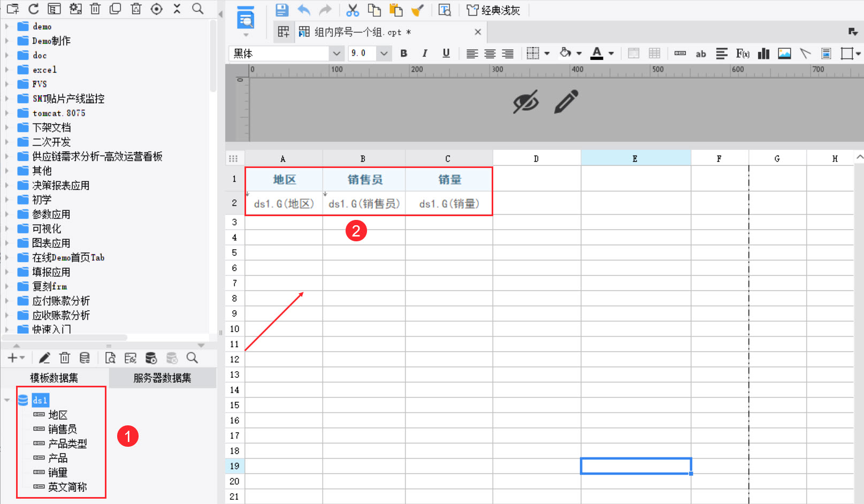Select column header E
Image resolution: width=864 pixels, height=504 pixels.
[636, 158]
